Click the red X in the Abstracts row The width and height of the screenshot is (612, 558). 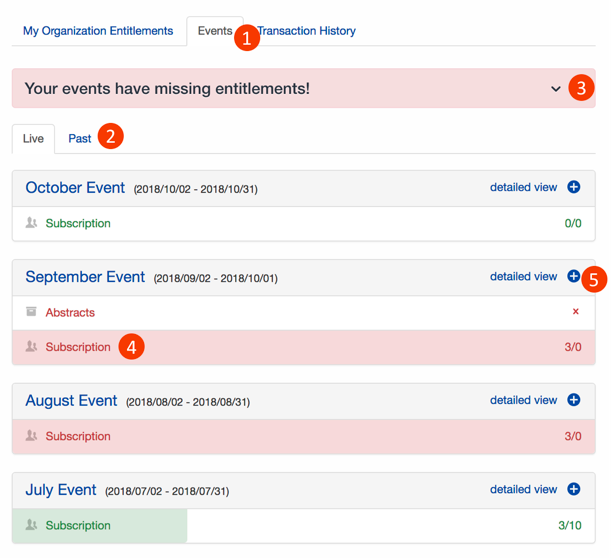point(575,311)
